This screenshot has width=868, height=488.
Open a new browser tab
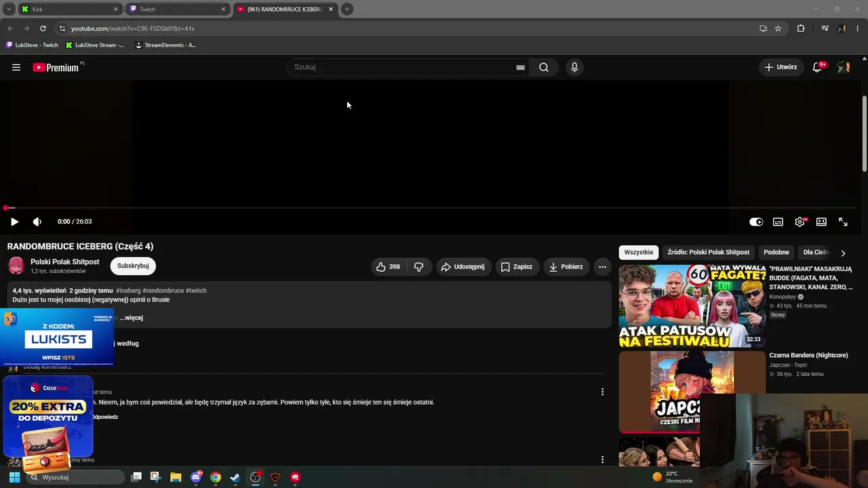point(347,9)
